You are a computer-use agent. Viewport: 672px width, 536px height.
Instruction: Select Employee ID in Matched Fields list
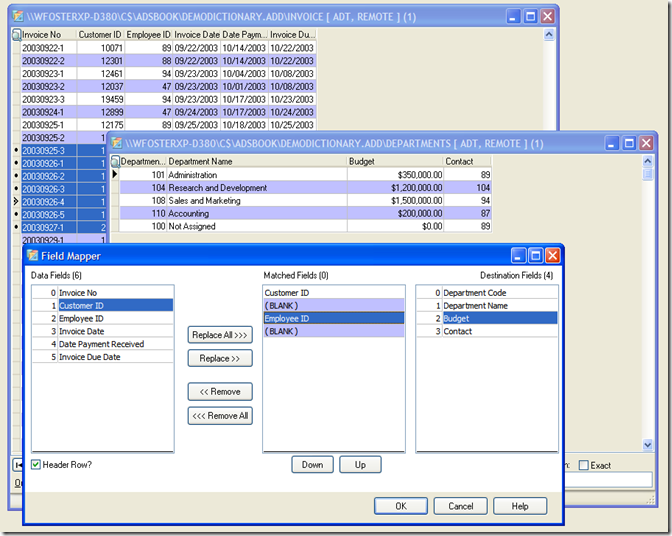(288, 318)
